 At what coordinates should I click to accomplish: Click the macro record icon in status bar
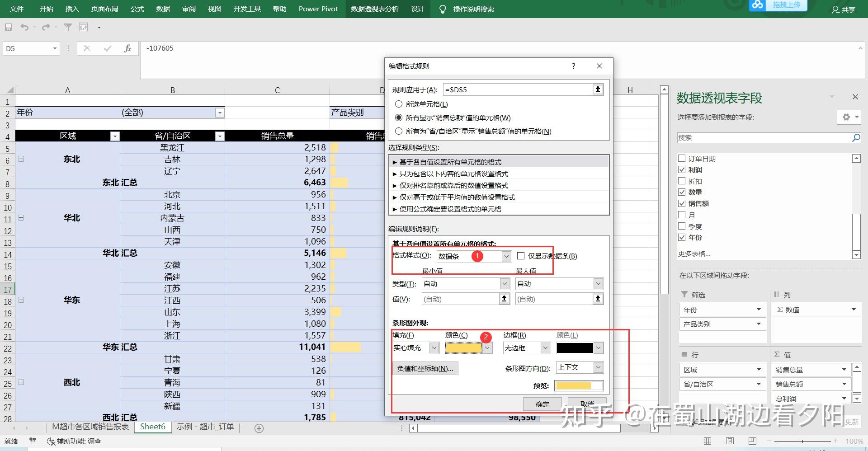[x=33, y=441]
